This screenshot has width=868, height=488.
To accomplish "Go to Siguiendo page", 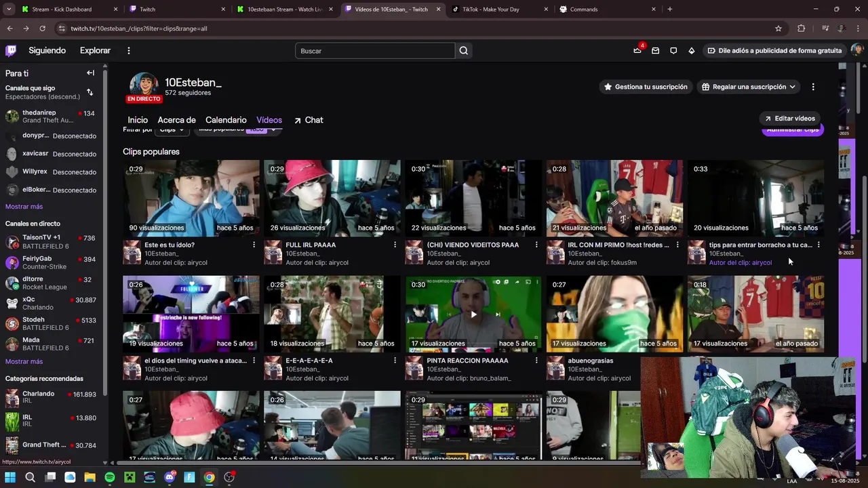I will coord(47,51).
